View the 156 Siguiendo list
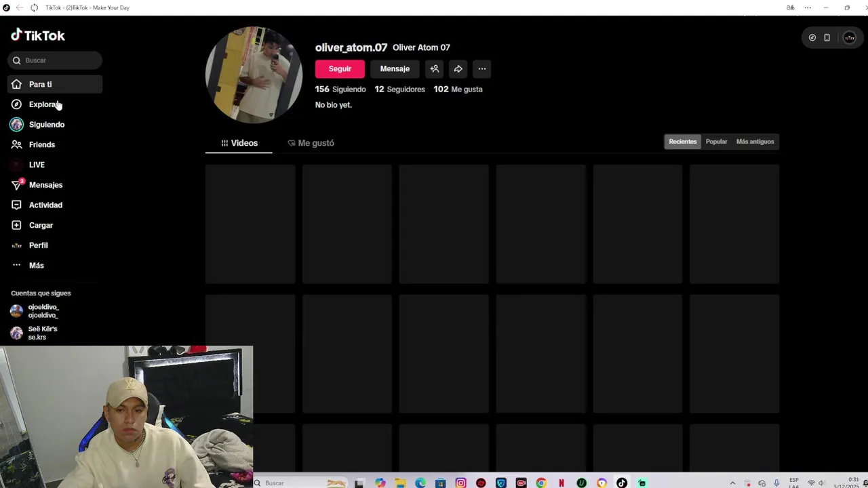The height and width of the screenshot is (488, 868). point(340,89)
